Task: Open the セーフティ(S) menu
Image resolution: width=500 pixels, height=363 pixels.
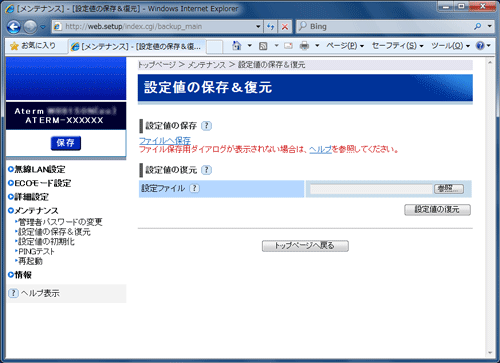Action: pyautogui.click(x=397, y=46)
